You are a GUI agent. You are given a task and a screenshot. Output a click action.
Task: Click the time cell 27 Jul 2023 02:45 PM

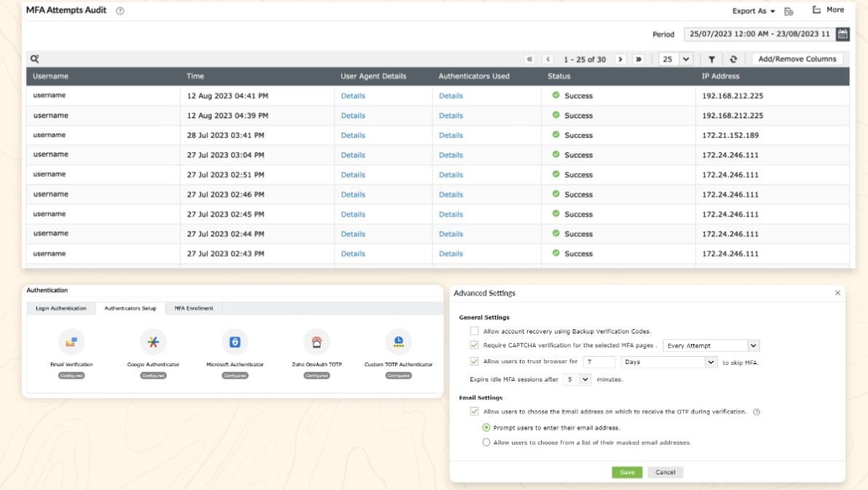click(x=225, y=214)
